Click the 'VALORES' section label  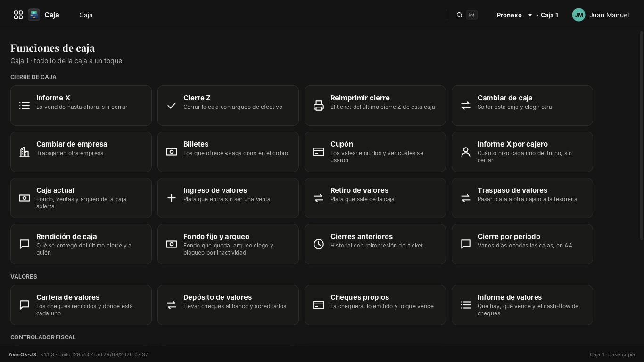[24, 277]
